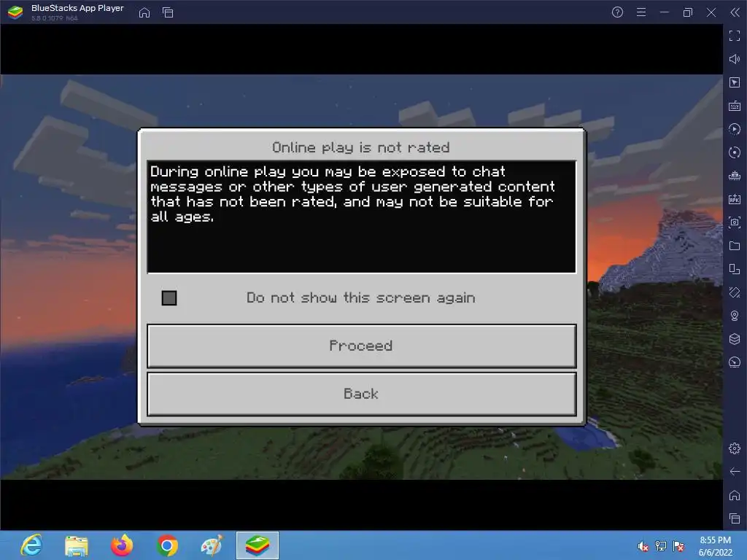The image size is (747, 560).
Task: Click the eco mode speedometer icon
Action: 734,362
